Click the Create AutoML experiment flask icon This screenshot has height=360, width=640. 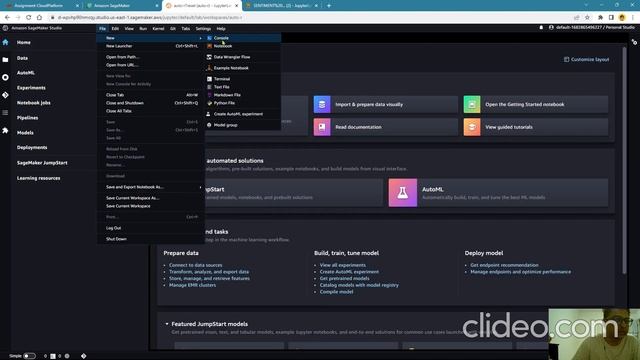coord(209,114)
